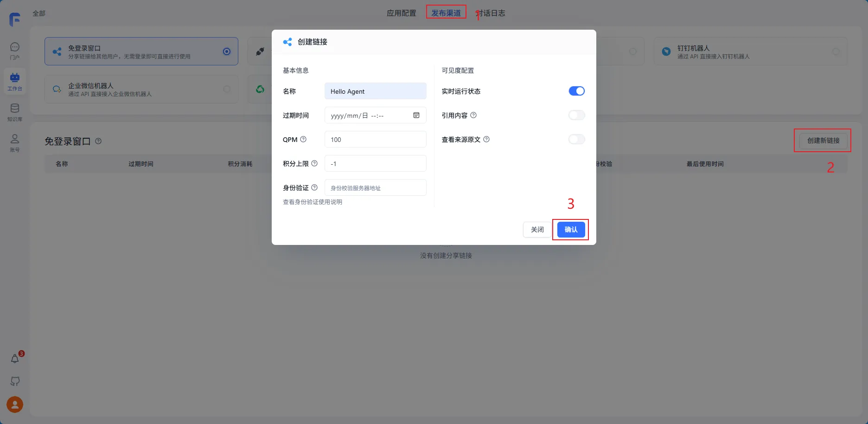Switch to the 应用配置 tab
This screenshot has height=424, width=868.
pyautogui.click(x=402, y=13)
